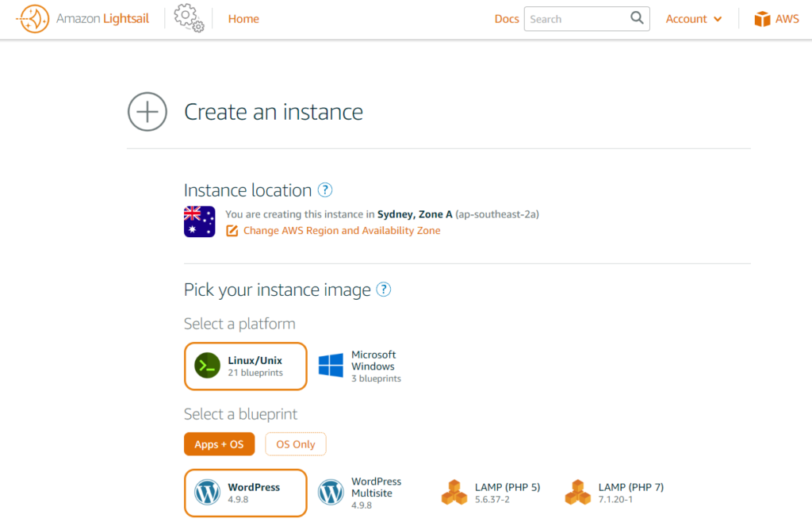Open the settings gears icon
Viewport: 812px width, 522px height.
(189, 18)
